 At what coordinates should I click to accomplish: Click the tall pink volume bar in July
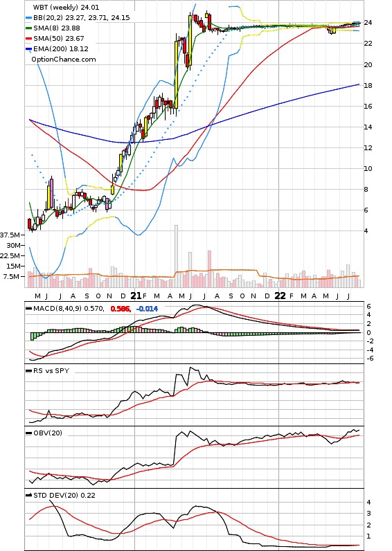pos(210,269)
